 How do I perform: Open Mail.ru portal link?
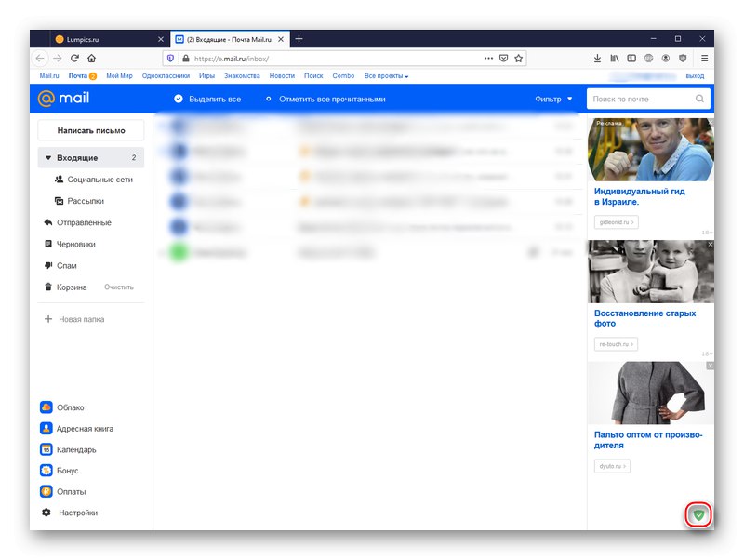coord(49,76)
